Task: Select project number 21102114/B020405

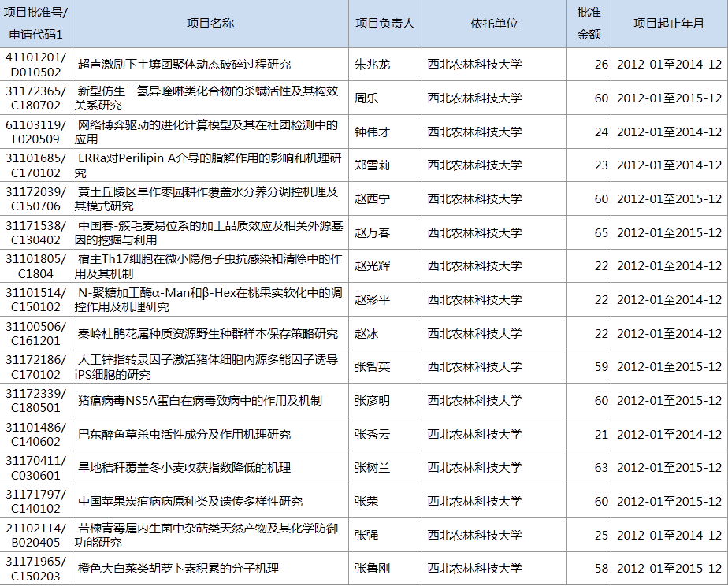Action: point(35,536)
